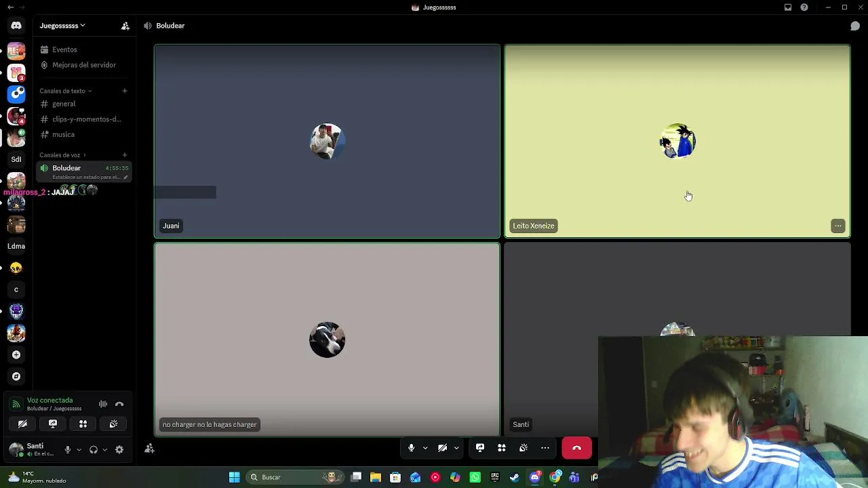Open Mejoras del servidor
Viewport: 868px width, 488px height.
pos(84,65)
